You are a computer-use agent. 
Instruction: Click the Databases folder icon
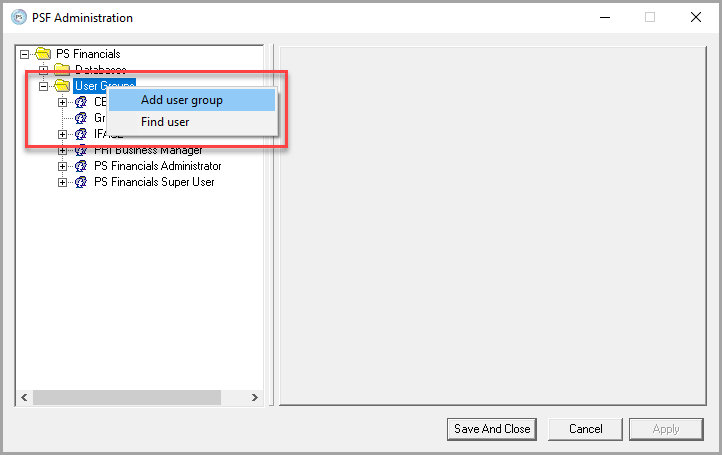click(x=62, y=70)
